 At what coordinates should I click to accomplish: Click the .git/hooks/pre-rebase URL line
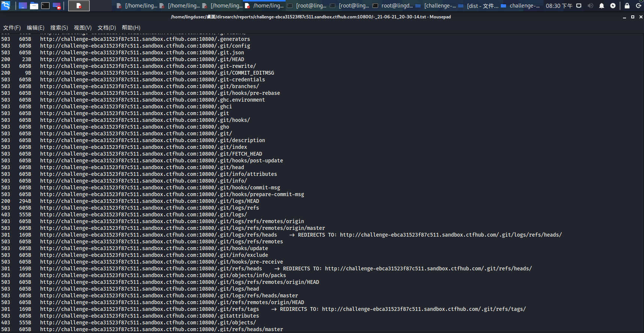160,93
